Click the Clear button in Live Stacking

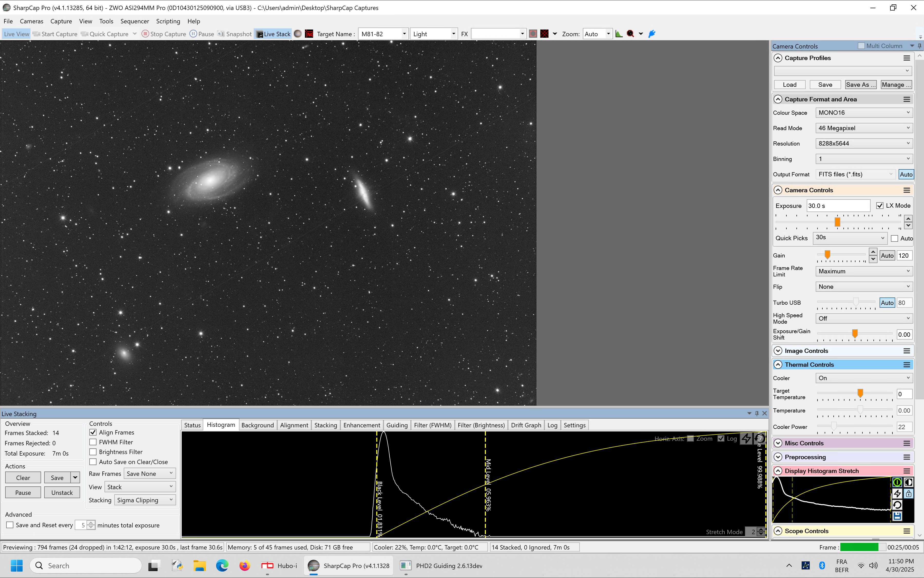click(23, 478)
